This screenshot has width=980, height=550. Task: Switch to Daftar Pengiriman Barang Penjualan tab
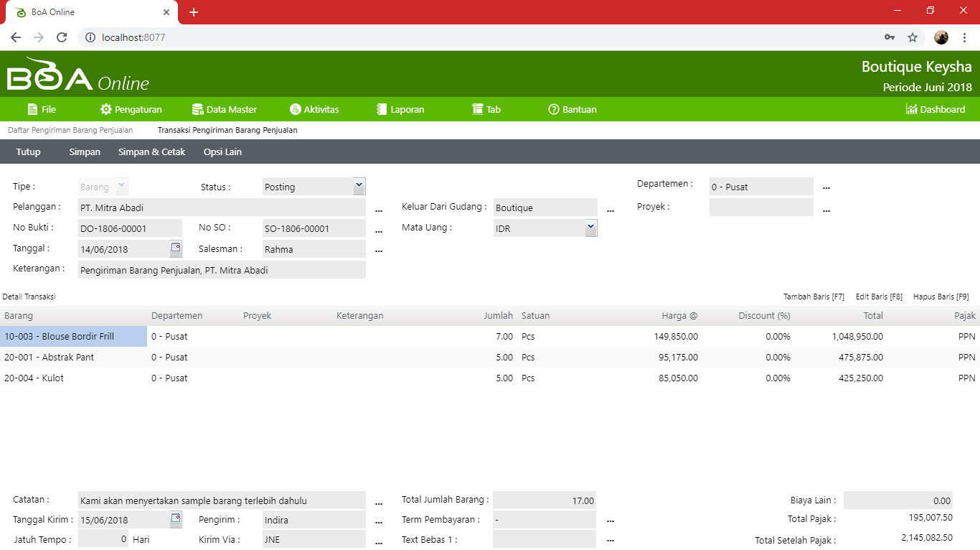point(70,130)
